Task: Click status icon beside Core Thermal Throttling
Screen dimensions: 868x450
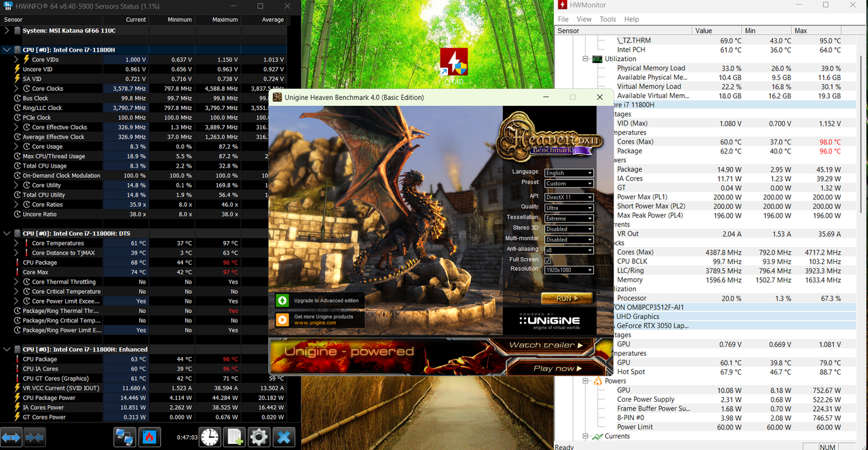Action: click(x=26, y=282)
